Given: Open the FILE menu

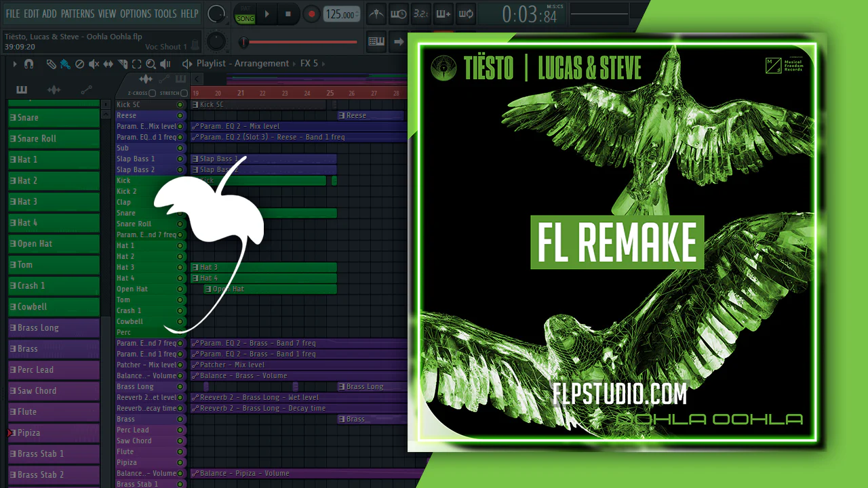Looking at the screenshot, I should point(13,14).
